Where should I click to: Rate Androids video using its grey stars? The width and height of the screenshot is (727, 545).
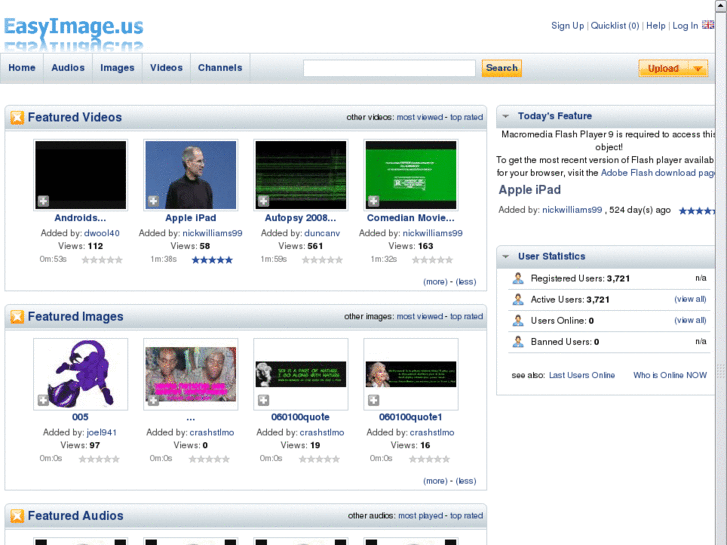102,260
